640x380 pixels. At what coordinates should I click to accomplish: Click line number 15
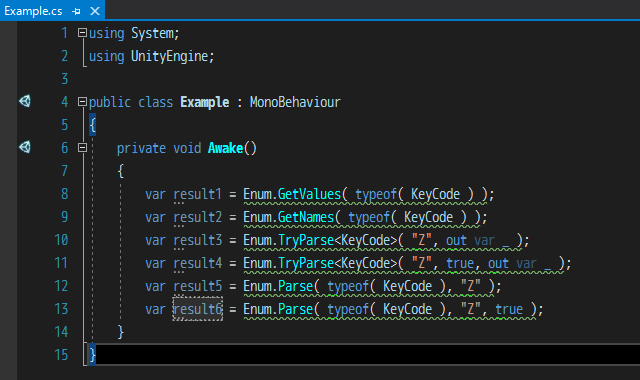(61, 355)
